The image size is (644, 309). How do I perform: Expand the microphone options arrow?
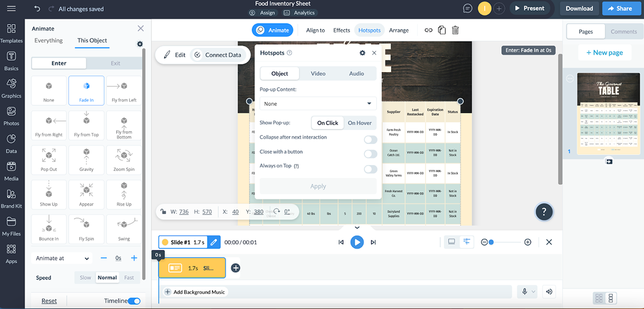[533, 292]
